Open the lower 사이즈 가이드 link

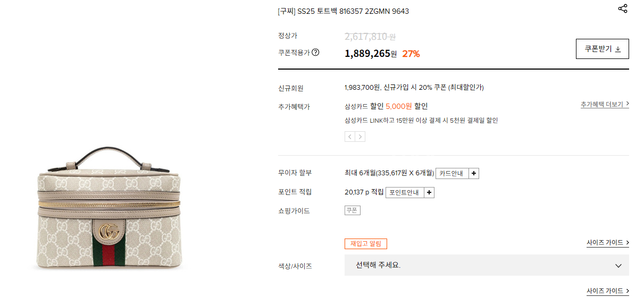(608, 291)
